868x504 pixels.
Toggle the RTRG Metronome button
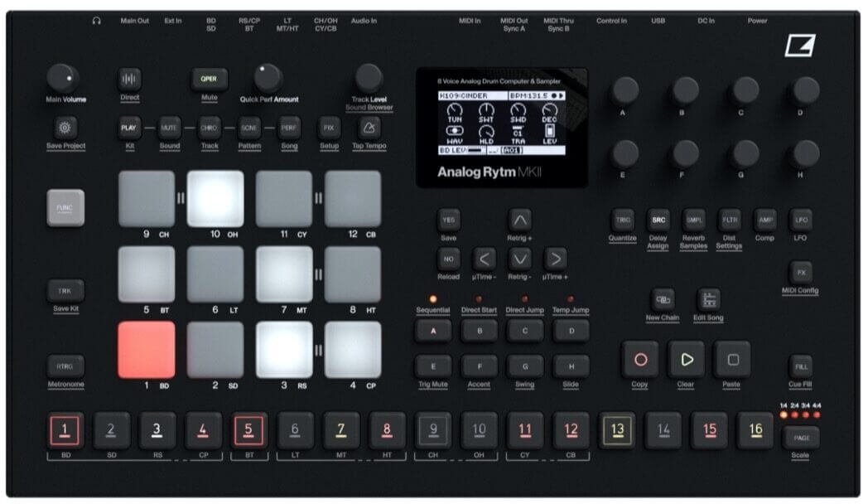click(x=65, y=366)
